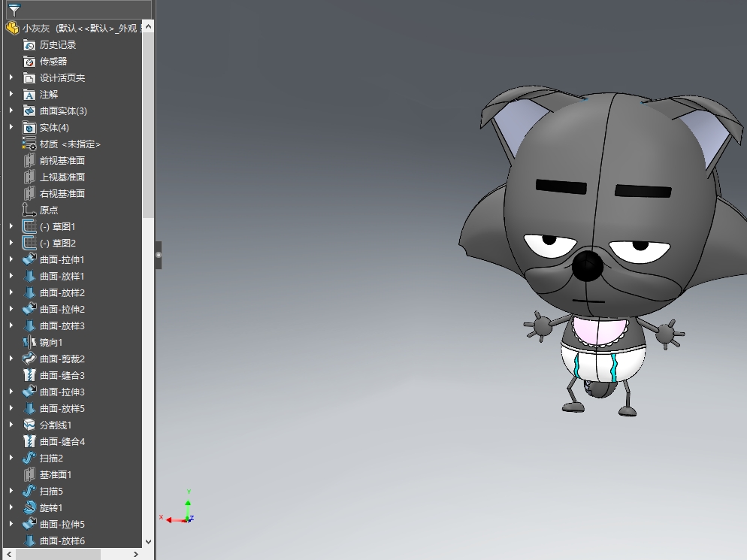Select 曲面-拉伸3 in feature tree
The height and width of the screenshot is (560, 747).
click(x=62, y=392)
